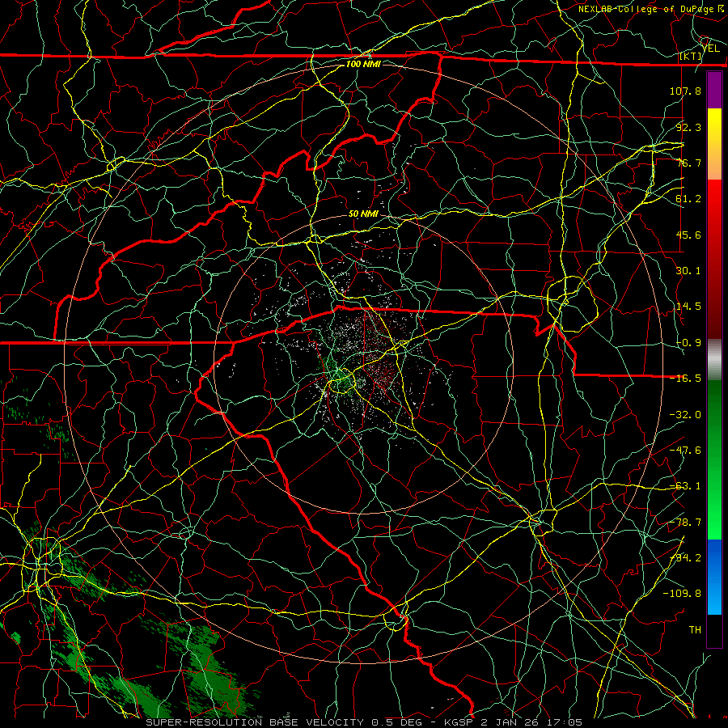The image size is (728, 728).
Task: Pick the purple segment of the color bar
Action: click(x=714, y=91)
